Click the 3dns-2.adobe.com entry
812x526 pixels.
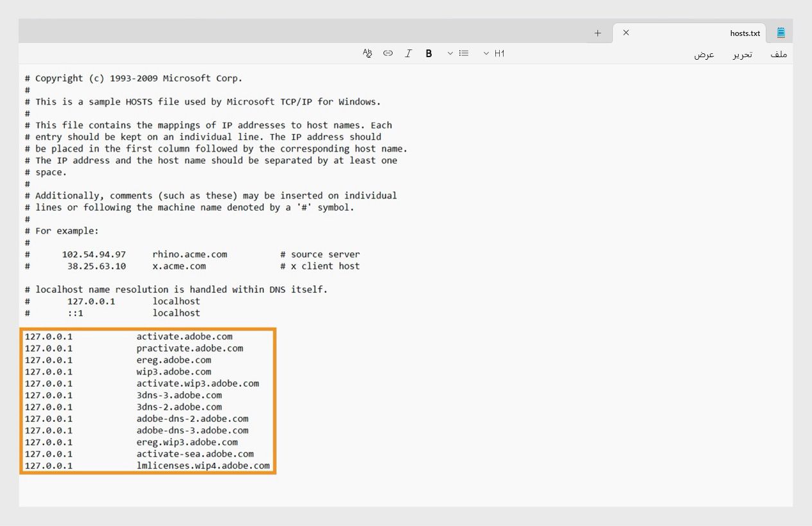[179, 407]
